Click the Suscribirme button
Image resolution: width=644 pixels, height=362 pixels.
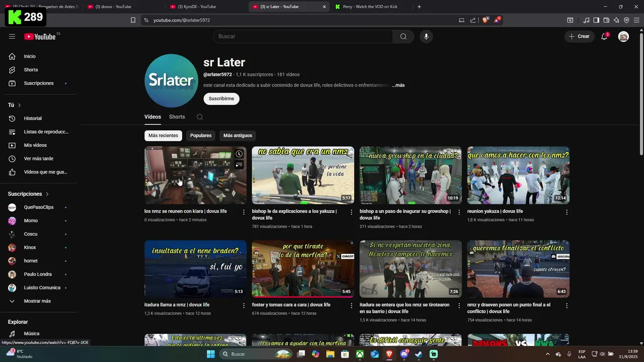coord(221,99)
